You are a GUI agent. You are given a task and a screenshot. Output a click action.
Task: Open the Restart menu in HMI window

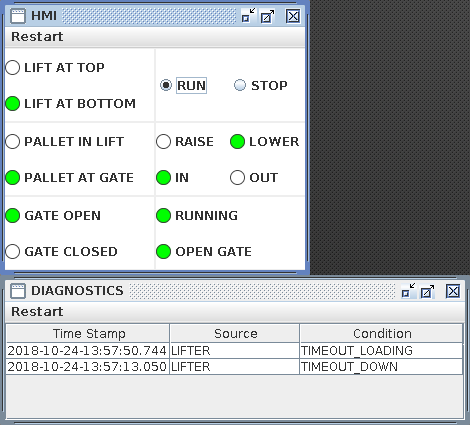pyautogui.click(x=37, y=37)
